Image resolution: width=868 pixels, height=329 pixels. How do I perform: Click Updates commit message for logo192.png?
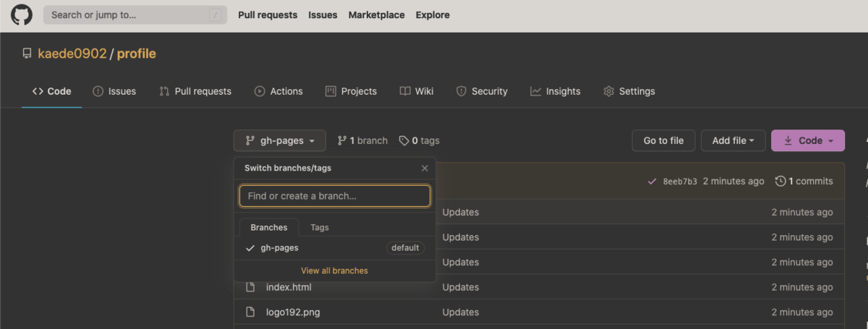[461, 312]
